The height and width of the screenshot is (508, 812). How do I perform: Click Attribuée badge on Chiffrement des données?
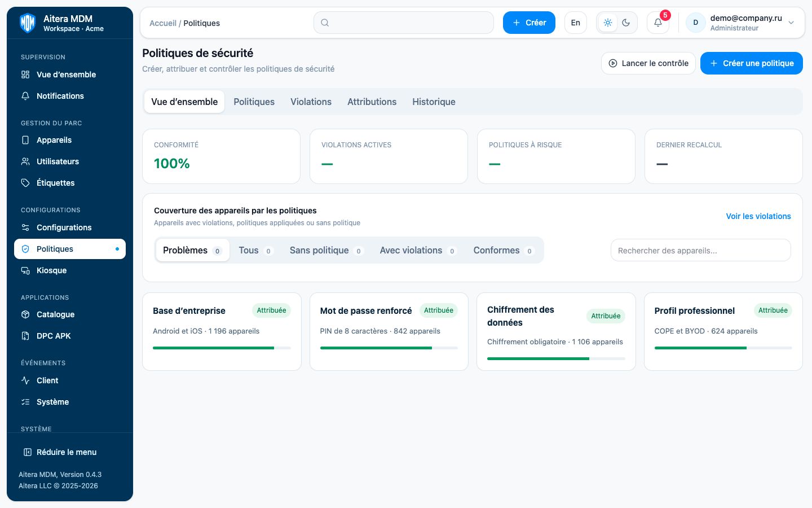pyautogui.click(x=606, y=316)
